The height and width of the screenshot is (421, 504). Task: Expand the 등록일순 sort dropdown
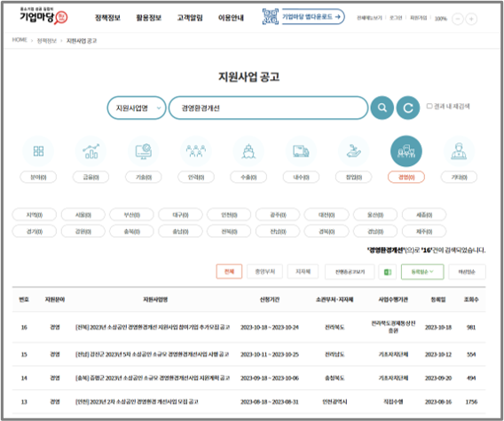(x=422, y=272)
